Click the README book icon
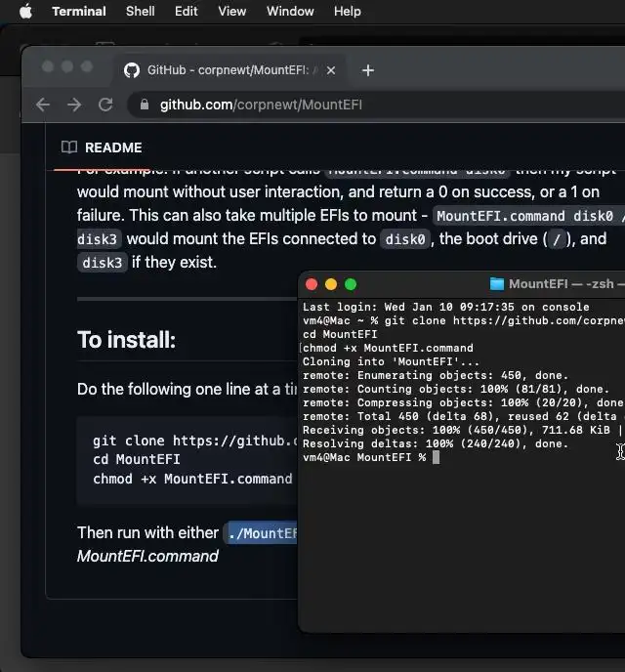 [69, 147]
